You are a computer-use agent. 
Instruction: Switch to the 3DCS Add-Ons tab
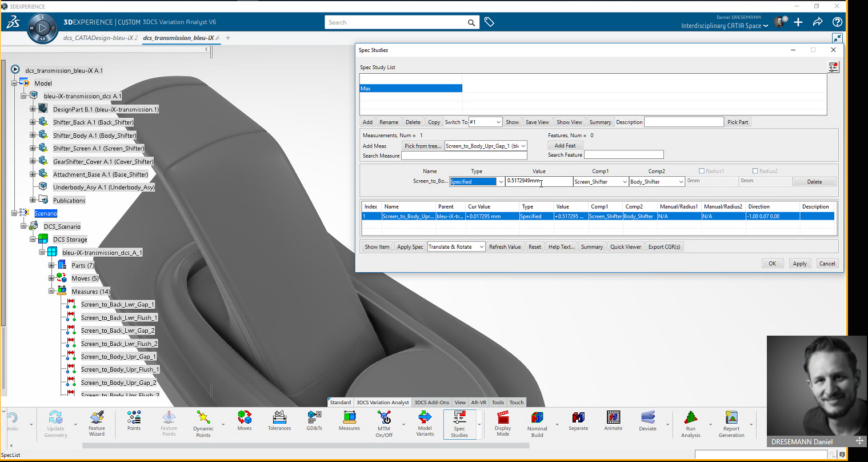tap(431, 403)
